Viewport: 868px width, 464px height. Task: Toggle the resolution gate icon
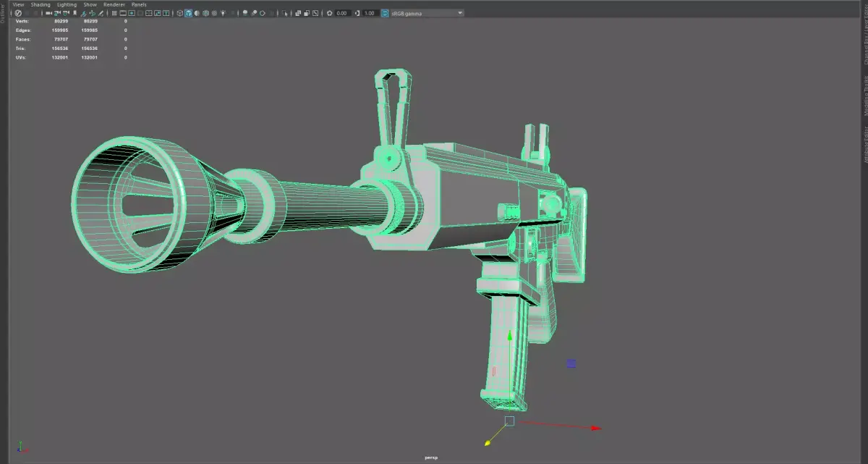coord(131,13)
